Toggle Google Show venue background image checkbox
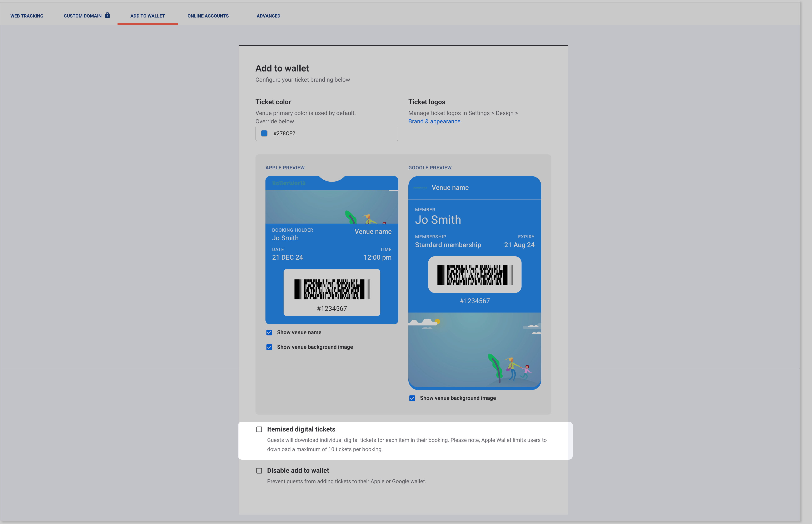812x524 pixels. click(412, 398)
